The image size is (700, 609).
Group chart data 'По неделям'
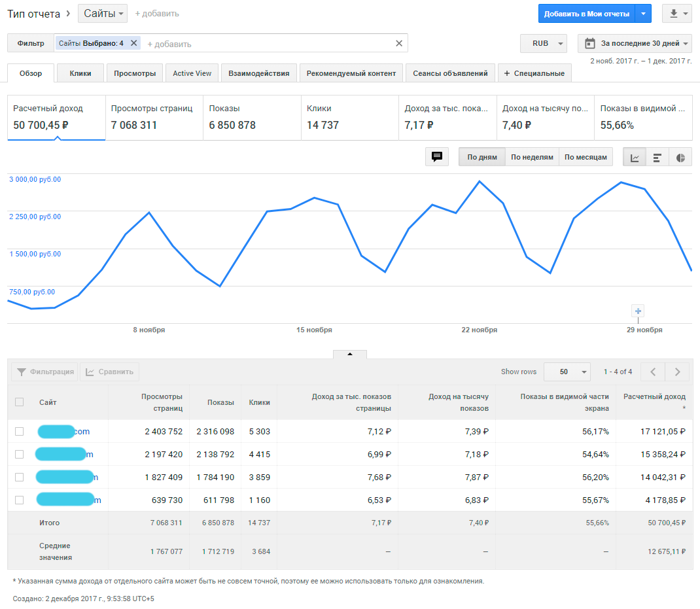532,157
